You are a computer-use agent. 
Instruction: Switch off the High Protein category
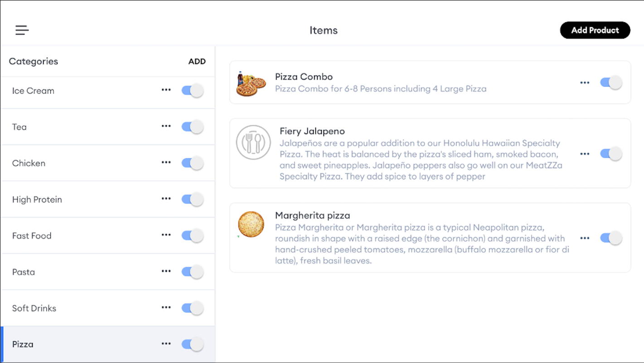coord(193,199)
